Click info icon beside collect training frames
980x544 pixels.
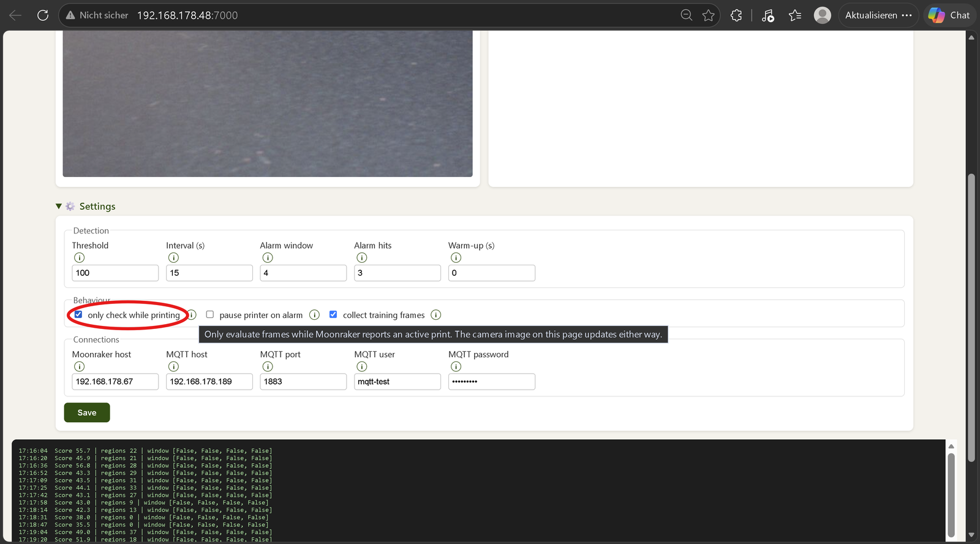click(436, 315)
